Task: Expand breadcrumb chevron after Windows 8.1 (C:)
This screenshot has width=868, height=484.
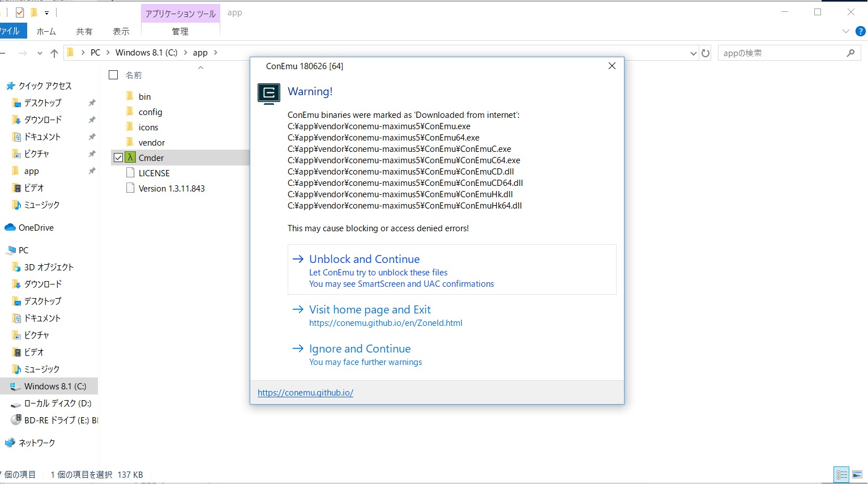Action: tap(185, 53)
